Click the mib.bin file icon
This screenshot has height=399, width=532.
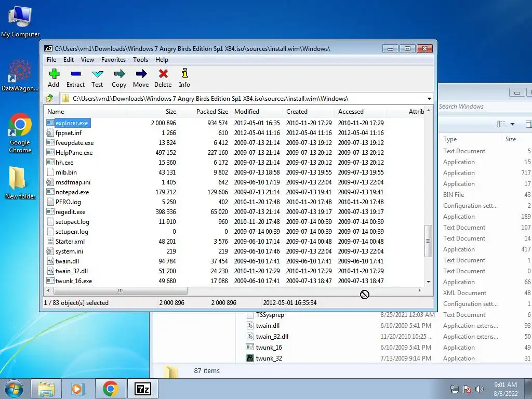50,172
